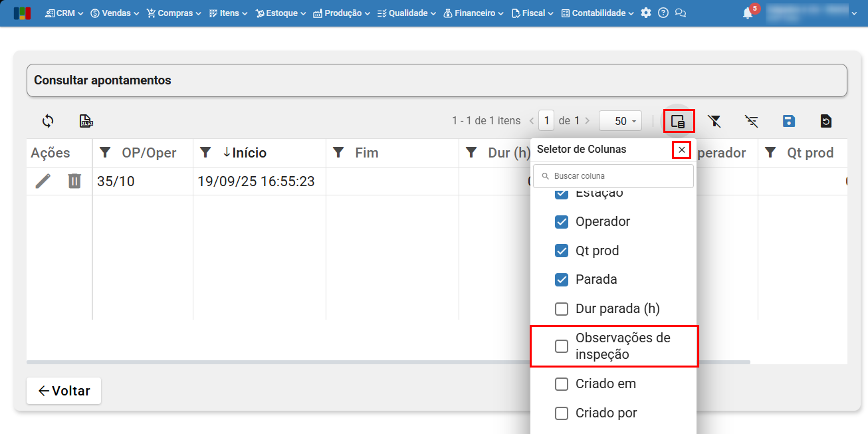
Task: Open the notifications bell icon
Action: (748, 13)
